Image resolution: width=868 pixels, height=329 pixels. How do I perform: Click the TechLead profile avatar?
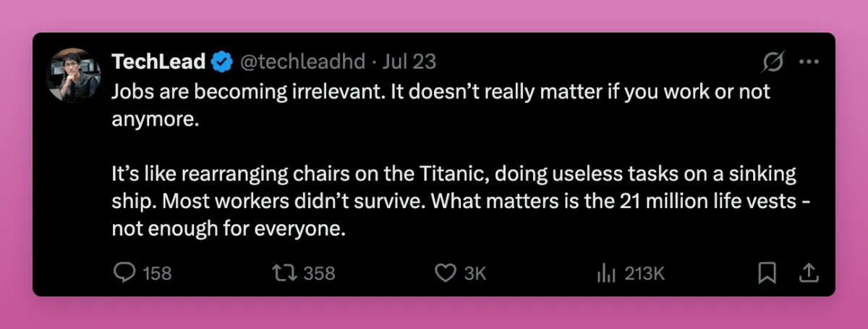tap(72, 76)
